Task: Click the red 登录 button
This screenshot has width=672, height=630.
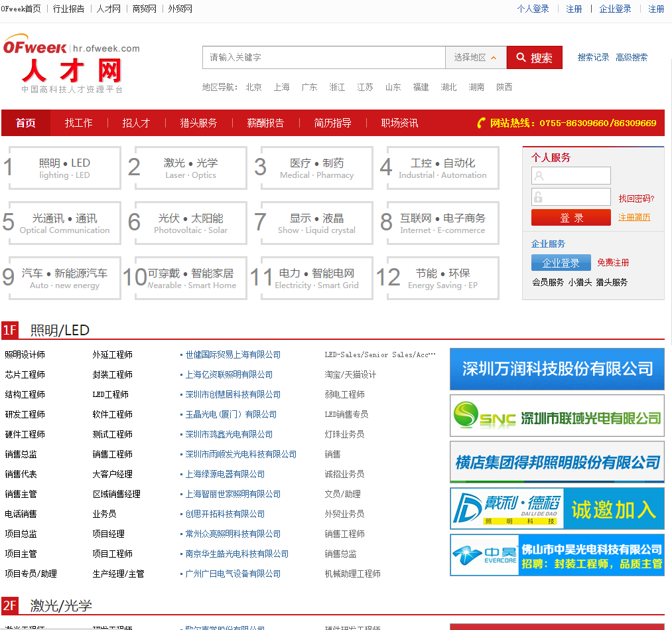Action: [571, 218]
